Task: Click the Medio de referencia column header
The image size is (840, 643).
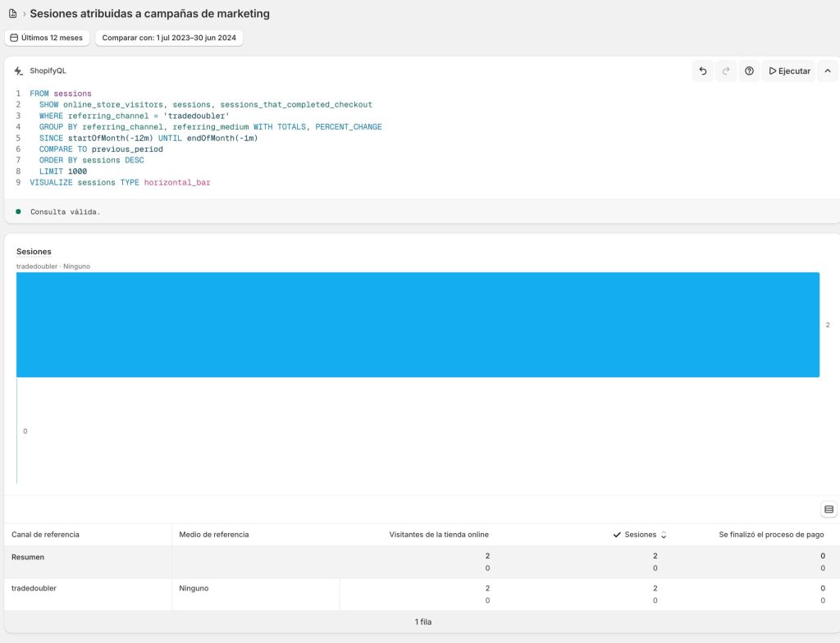Action: pos(214,534)
